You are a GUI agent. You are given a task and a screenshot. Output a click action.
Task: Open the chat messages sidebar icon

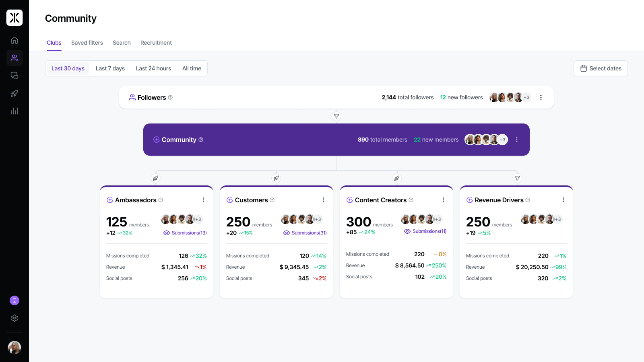click(14, 76)
